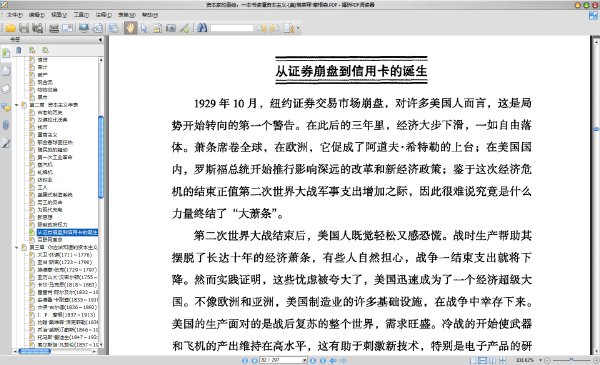
Task: Switch to continuous facing layout icon
Action: pos(502,360)
